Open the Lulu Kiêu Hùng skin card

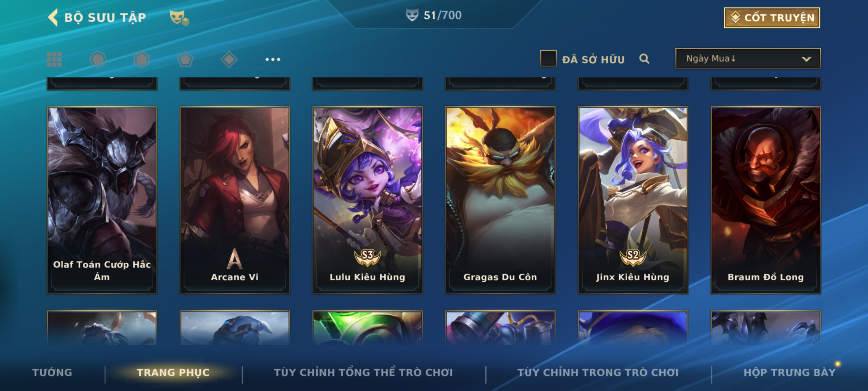point(367,200)
